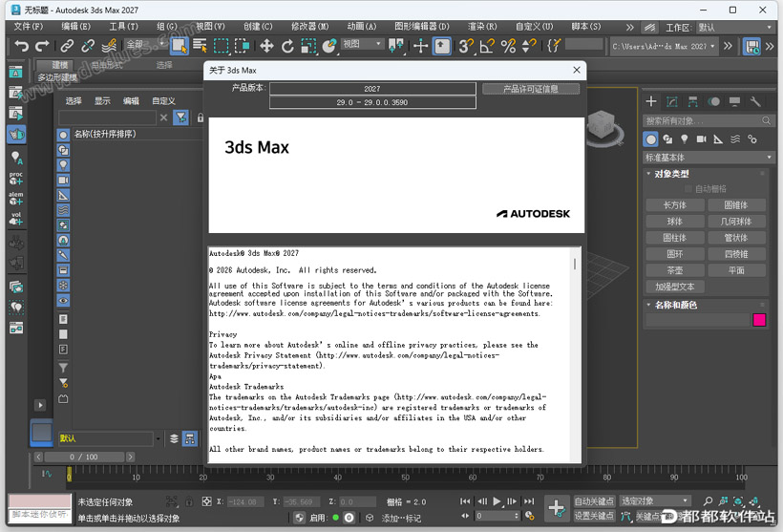Image resolution: width=783 pixels, height=532 pixels.
Task: Open the reference coordinate 视图 dropdown
Action: click(x=363, y=44)
